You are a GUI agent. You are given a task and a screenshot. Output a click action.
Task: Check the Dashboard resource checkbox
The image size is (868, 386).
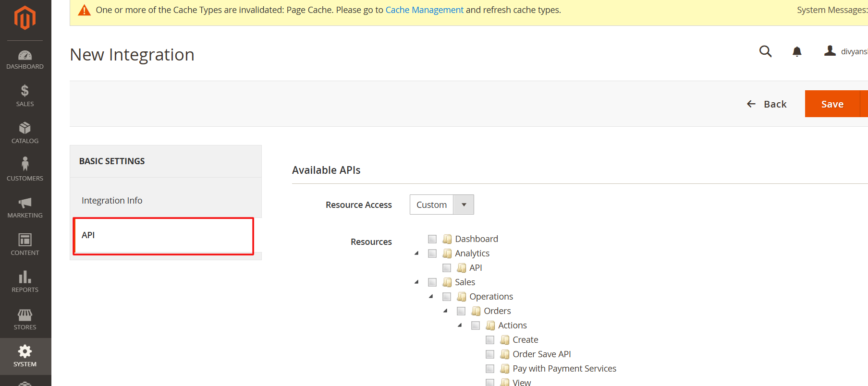432,239
